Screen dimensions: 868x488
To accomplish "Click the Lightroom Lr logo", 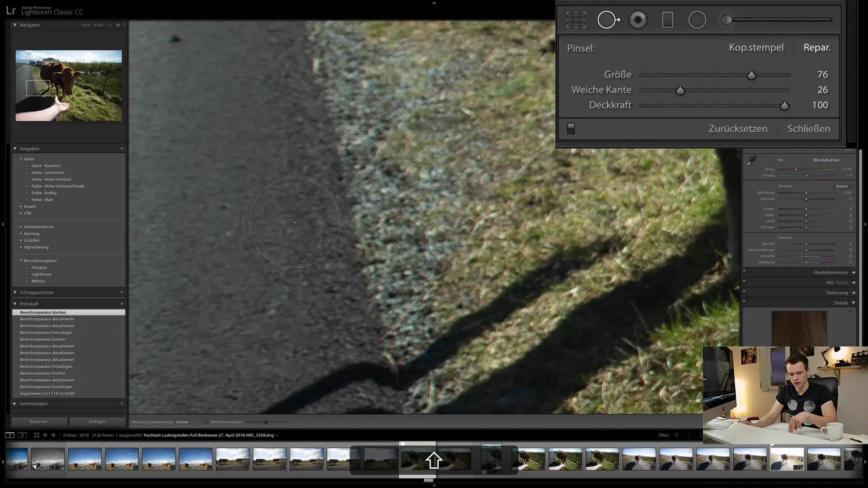I will 10,11.
